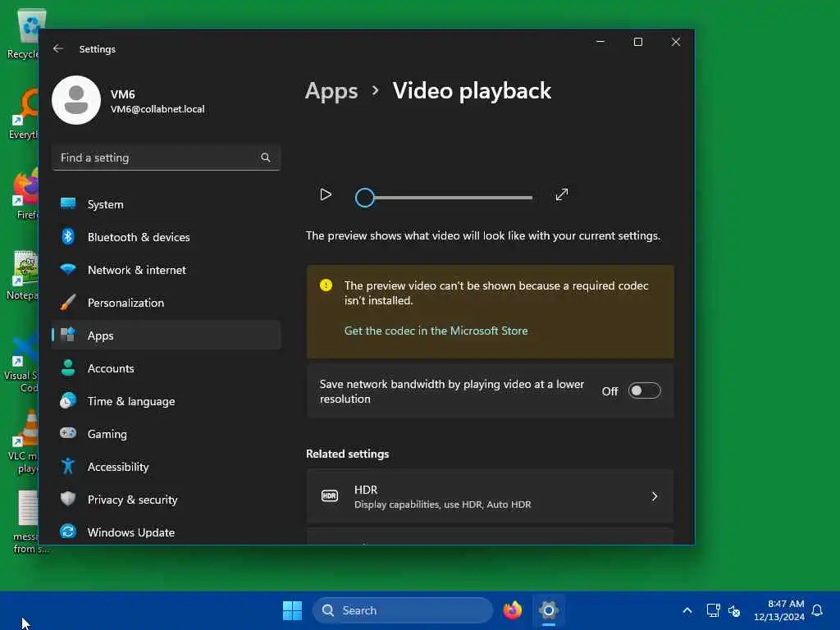Screen dimensions: 840x630
Task: Select the VLC media player desktop icon
Action: click(24, 442)
